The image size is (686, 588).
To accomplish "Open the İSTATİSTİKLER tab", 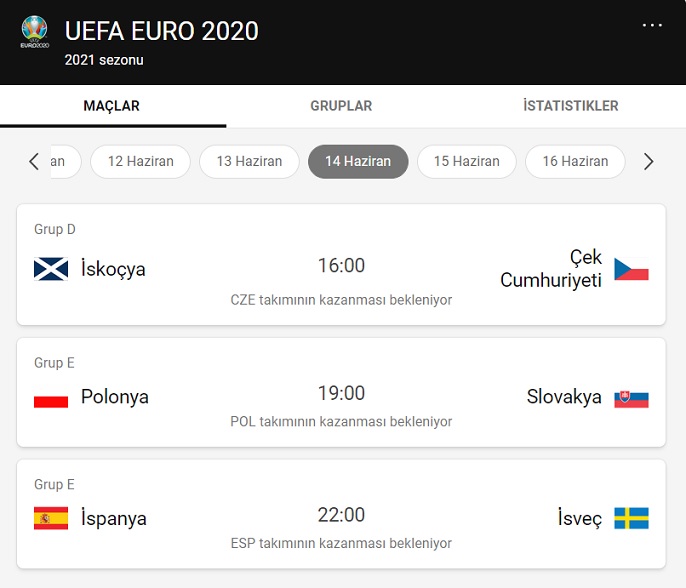I will point(570,106).
